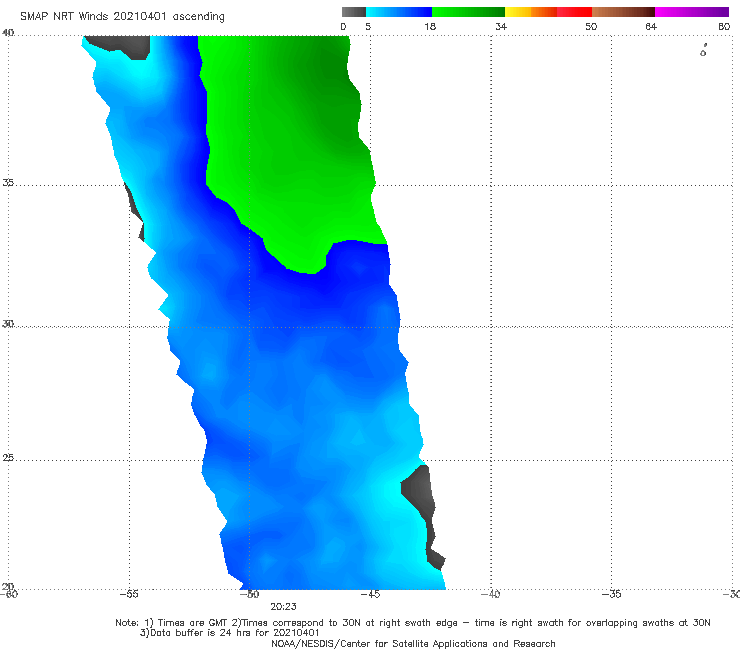This screenshot has height=650, width=740.
Task: Click the latitude label 30
Action: pos(8,324)
